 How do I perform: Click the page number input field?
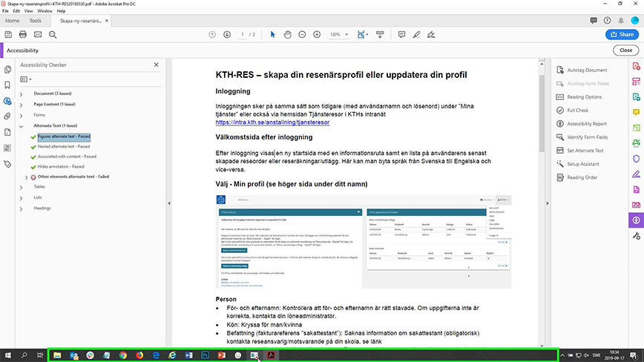click(x=243, y=35)
